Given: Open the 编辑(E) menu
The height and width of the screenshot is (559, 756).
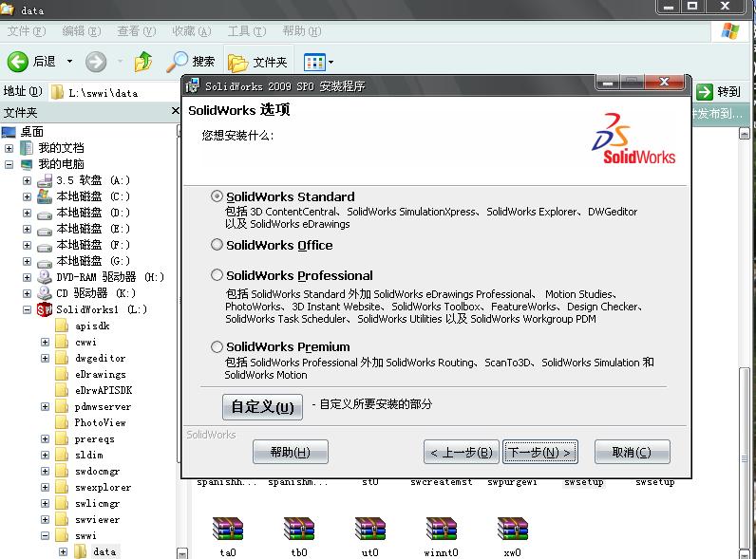Looking at the screenshot, I should [x=82, y=31].
